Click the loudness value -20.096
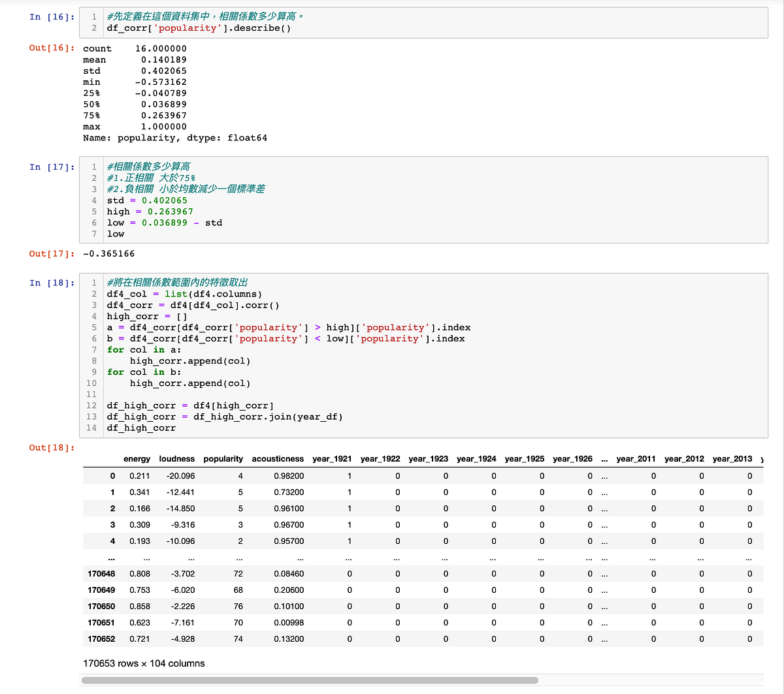The width and height of the screenshot is (784, 694). tap(180, 476)
